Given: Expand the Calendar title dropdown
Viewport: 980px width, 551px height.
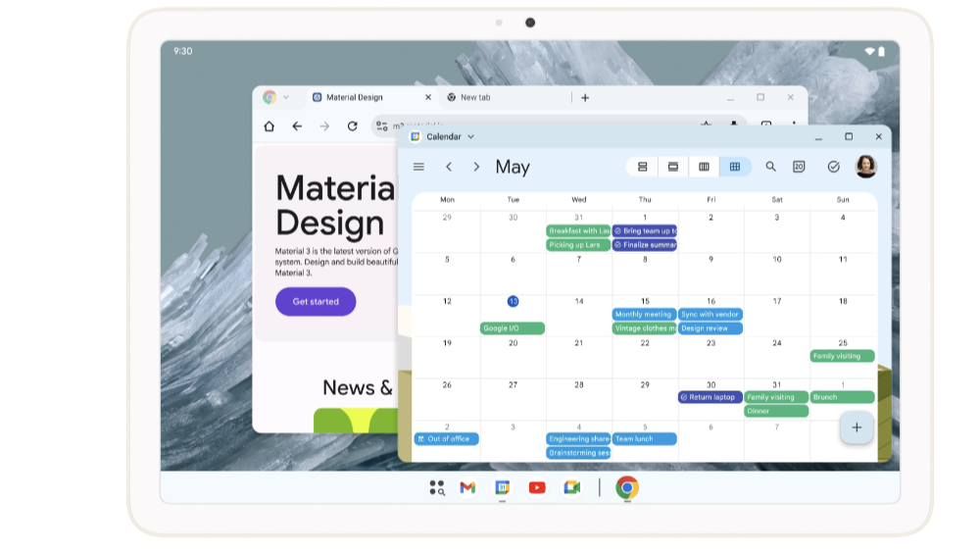Looking at the screenshot, I should pyautogui.click(x=470, y=137).
